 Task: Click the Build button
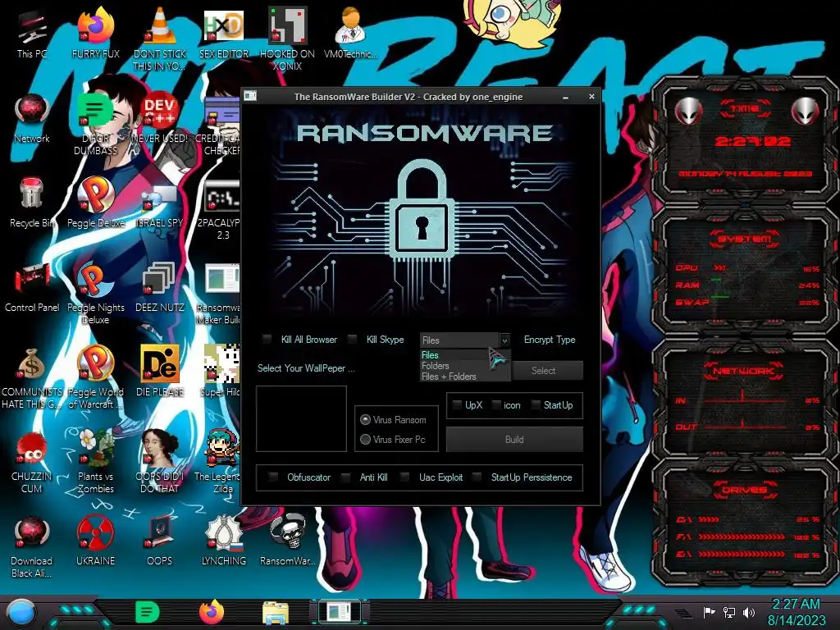514,440
